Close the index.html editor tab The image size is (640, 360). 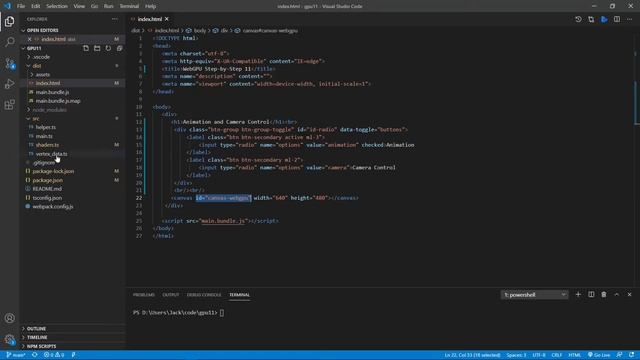click(x=167, y=19)
